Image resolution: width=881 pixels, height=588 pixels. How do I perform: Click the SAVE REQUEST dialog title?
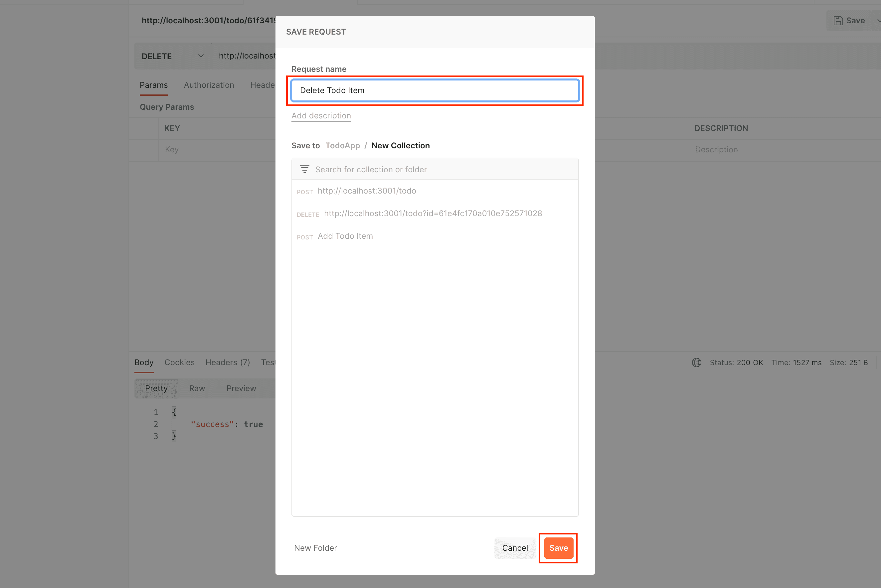coord(316,32)
